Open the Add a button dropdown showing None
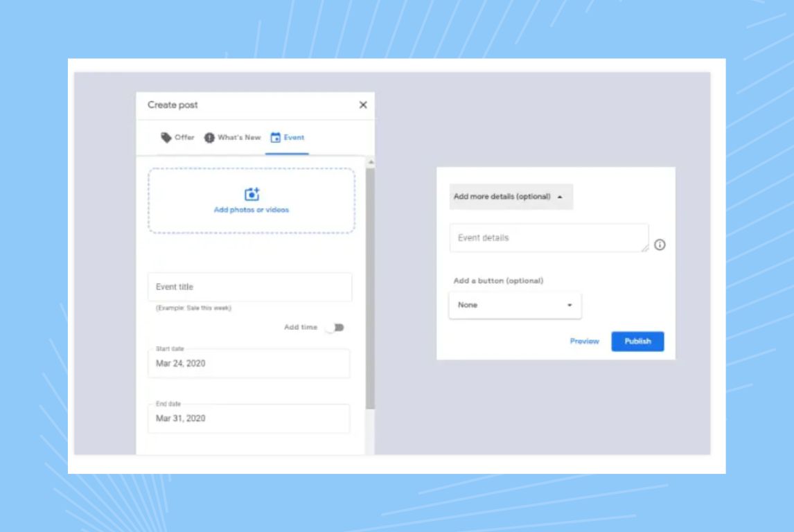Screen dimensions: 794x532 point(515,304)
